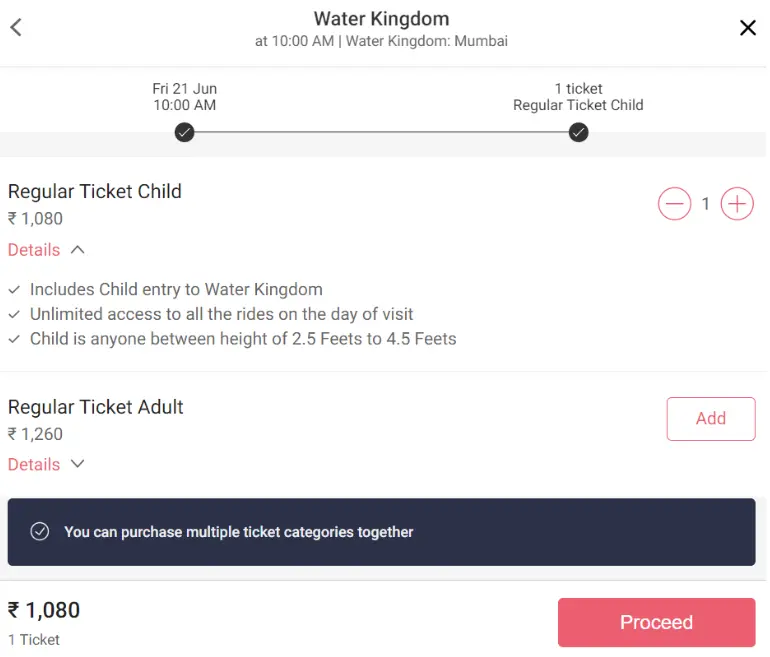This screenshot has width=770, height=657.
Task: Open the 1 ticket Regular Ticket Child step
Action: (x=578, y=97)
